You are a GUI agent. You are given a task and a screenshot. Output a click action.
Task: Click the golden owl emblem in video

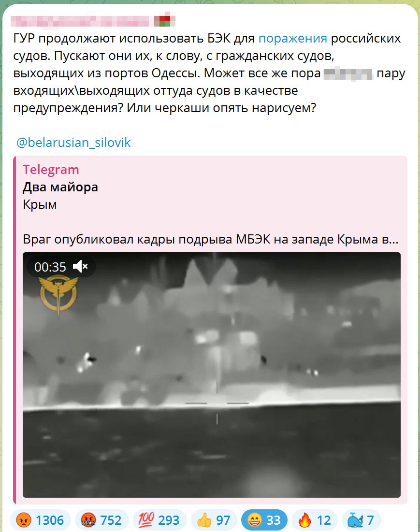pos(58,294)
